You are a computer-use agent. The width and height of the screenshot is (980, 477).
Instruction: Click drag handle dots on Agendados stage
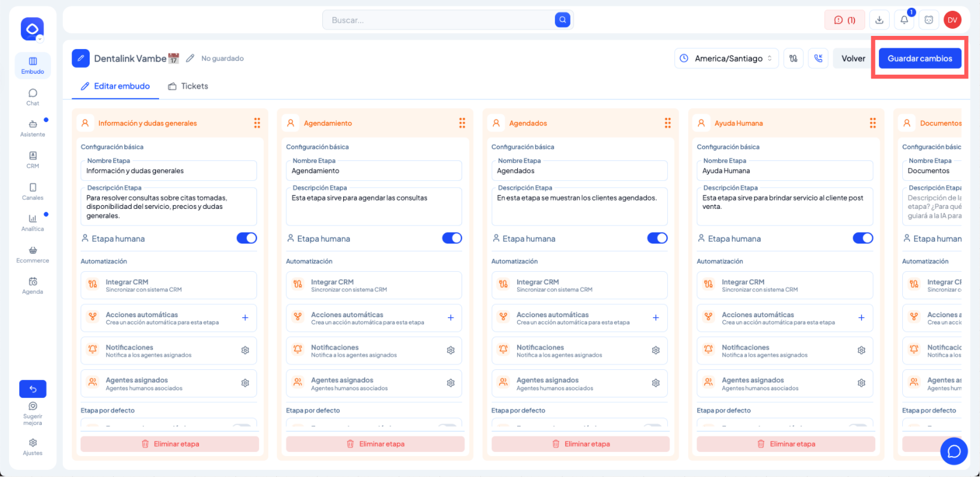click(x=667, y=123)
